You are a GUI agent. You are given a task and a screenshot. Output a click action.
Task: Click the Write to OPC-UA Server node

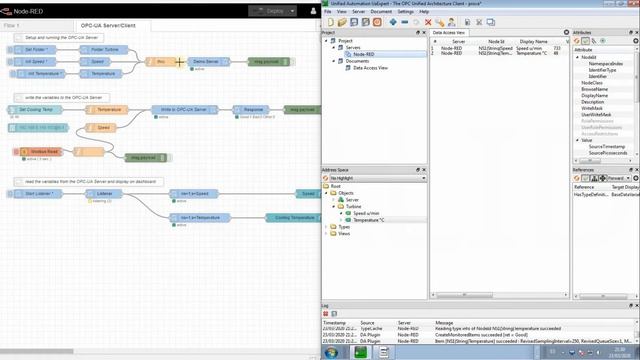(185, 110)
